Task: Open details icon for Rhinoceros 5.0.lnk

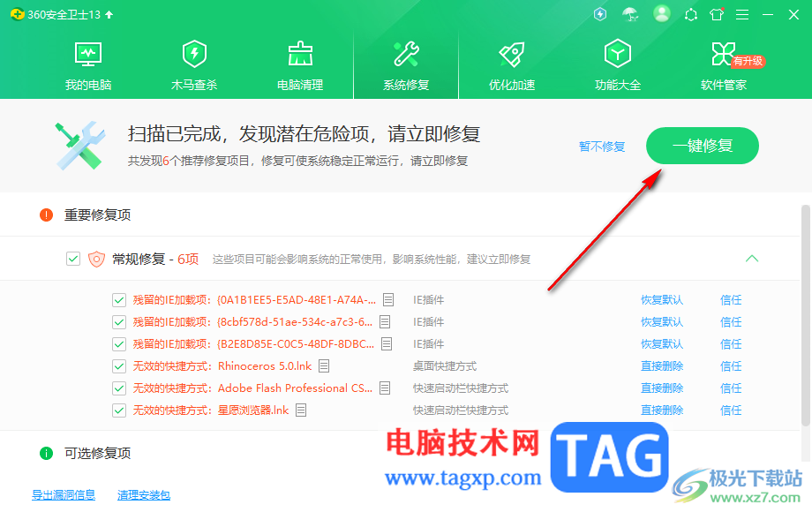Action: pos(324,366)
